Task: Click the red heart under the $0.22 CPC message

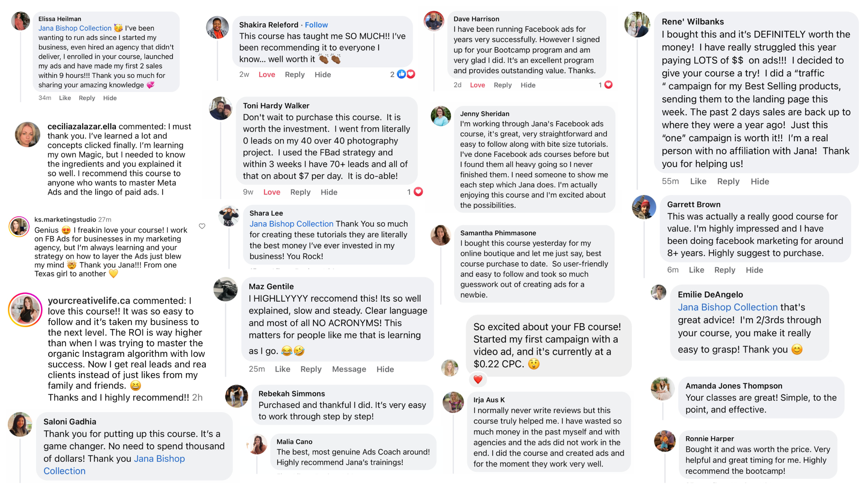Action: pyautogui.click(x=478, y=380)
